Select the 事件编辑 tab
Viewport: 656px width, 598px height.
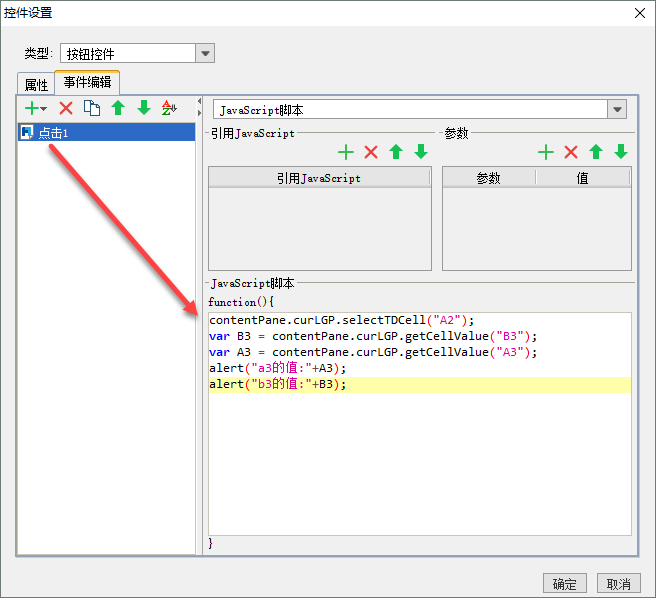pos(87,82)
